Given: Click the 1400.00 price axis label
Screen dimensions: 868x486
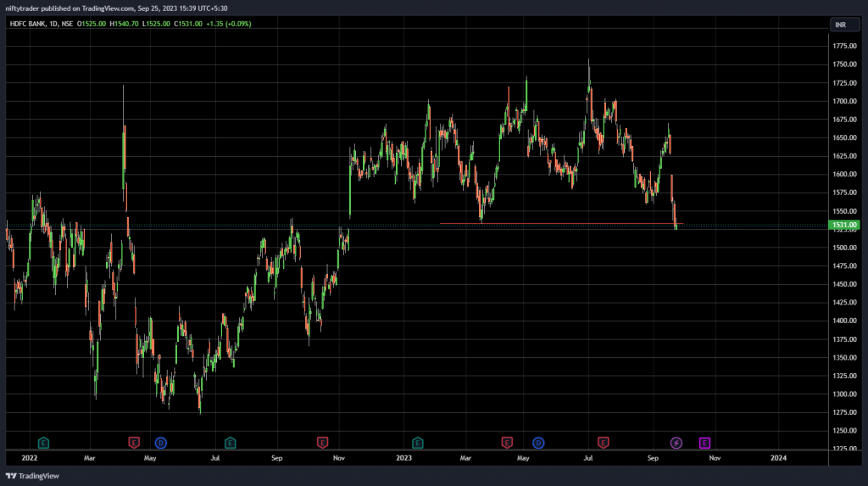Looking at the screenshot, I should 845,321.
